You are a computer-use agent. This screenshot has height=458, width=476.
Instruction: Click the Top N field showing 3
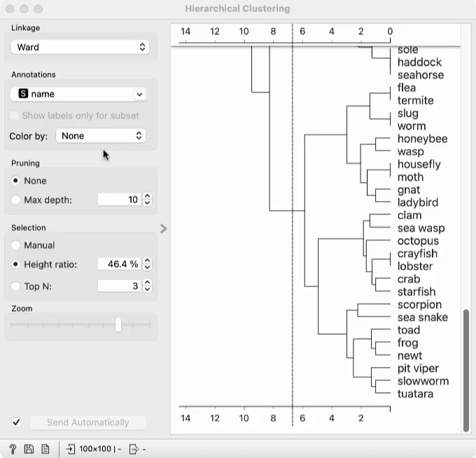119,286
